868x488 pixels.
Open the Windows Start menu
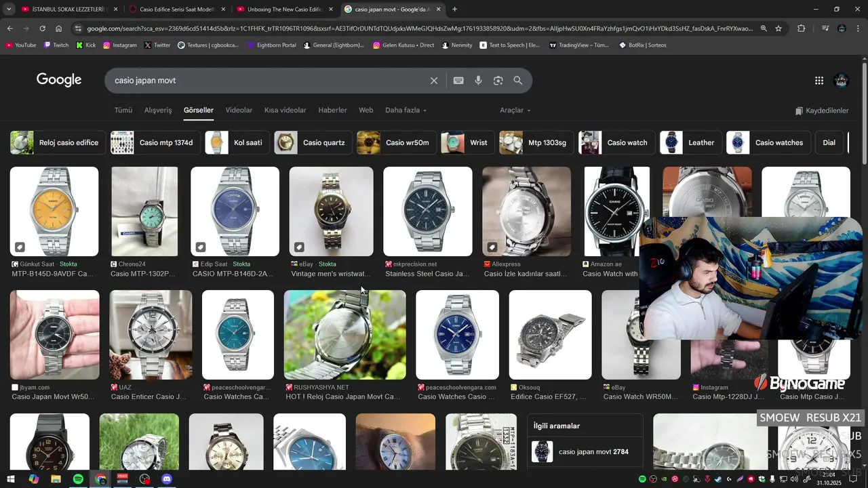click(x=11, y=479)
